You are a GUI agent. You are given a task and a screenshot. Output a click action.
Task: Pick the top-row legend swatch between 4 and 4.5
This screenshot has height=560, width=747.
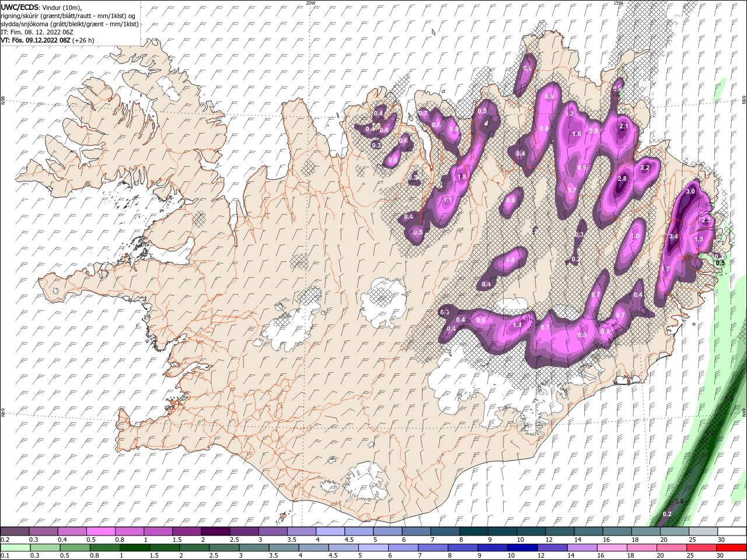tap(330, 531)
